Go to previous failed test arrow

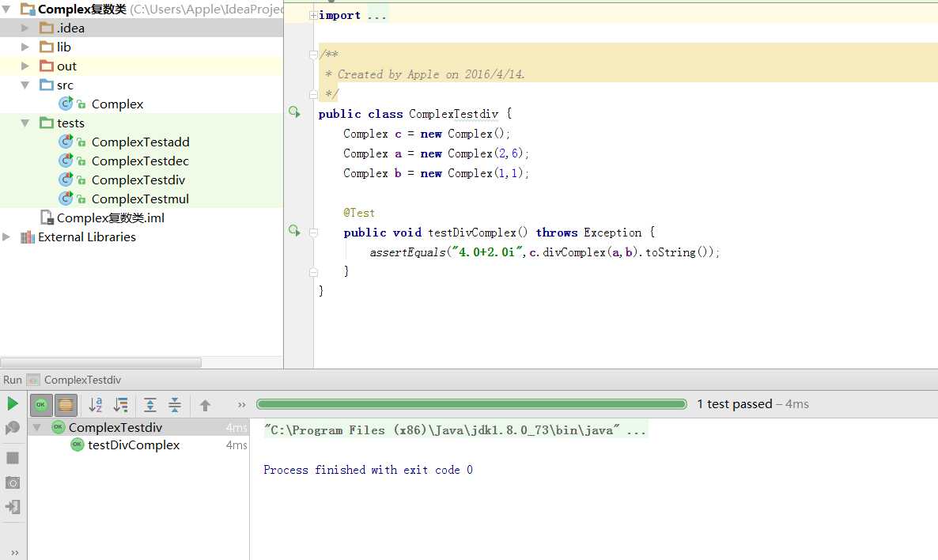(205, 406)
